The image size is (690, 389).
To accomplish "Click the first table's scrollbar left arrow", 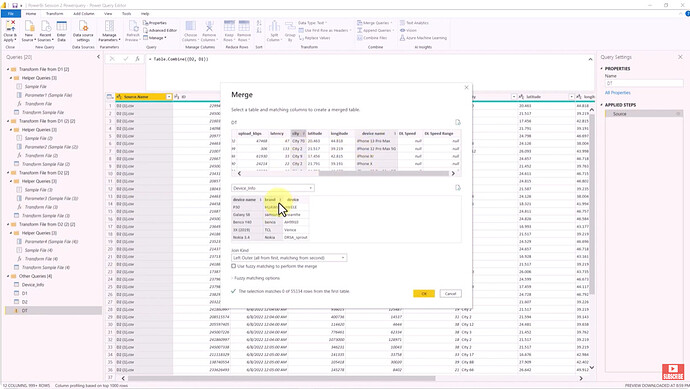I will 239,173.
